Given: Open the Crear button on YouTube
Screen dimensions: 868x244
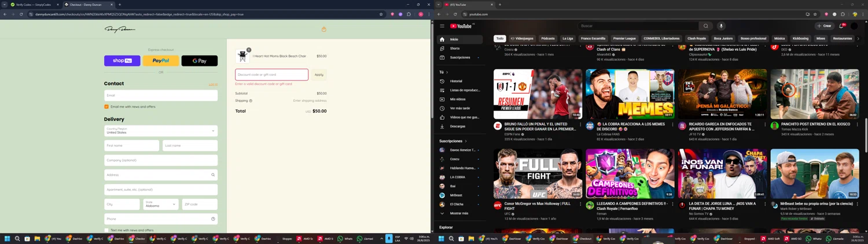Looking at the screenshot, I should point(824,26).
